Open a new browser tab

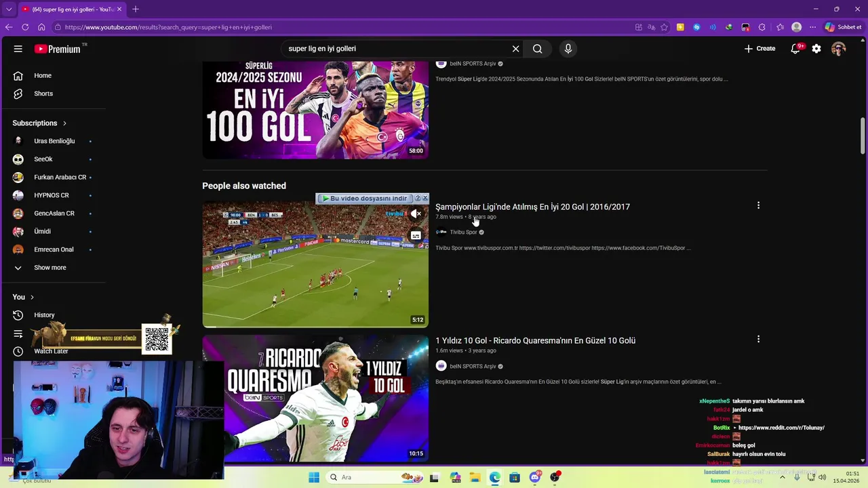pyautogui.click(x=136, y=9)
